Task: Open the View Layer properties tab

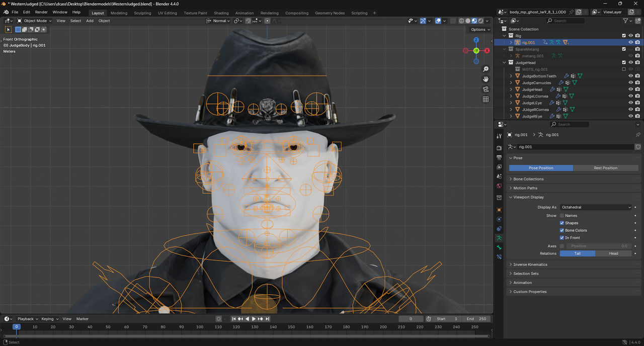Action: [x=499, y=167]
